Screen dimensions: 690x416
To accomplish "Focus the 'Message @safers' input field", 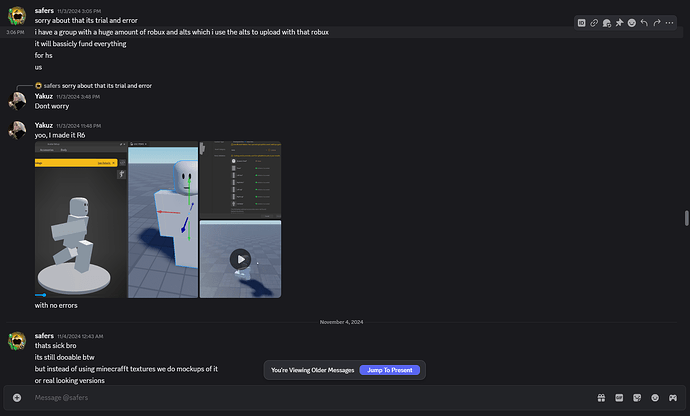I will coord(308,398).
